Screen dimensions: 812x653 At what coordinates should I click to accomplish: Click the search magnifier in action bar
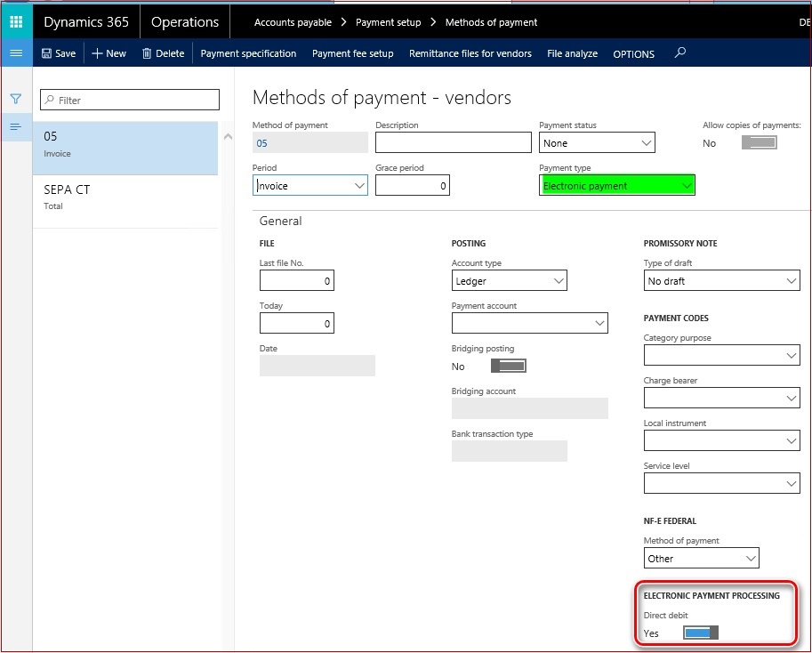[x=680, y=52]
